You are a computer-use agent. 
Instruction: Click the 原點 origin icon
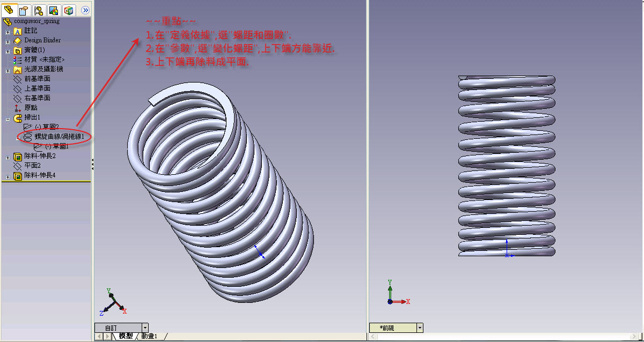coord(18,108)
